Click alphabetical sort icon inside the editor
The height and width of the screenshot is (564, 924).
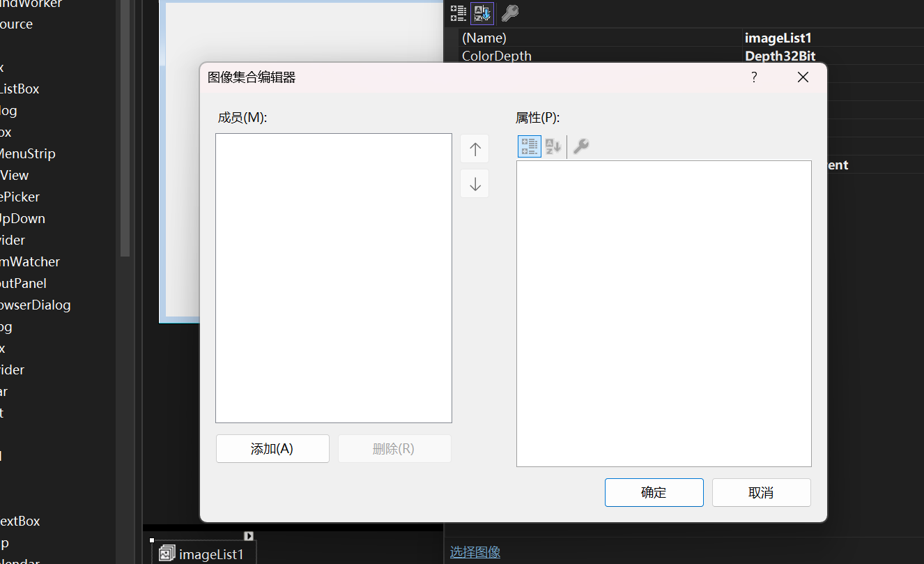pyautogui.click(x=553, y=146)
